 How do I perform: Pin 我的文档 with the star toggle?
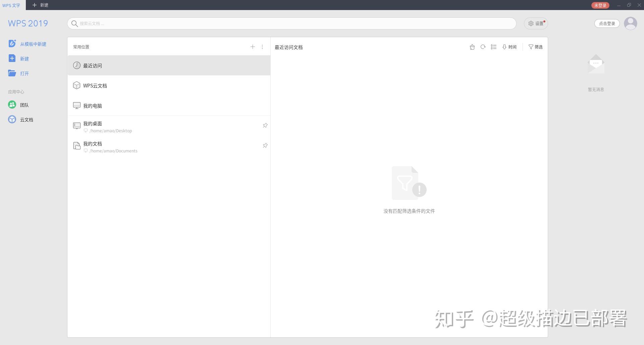pyautogui.click(x=265, y=145)
